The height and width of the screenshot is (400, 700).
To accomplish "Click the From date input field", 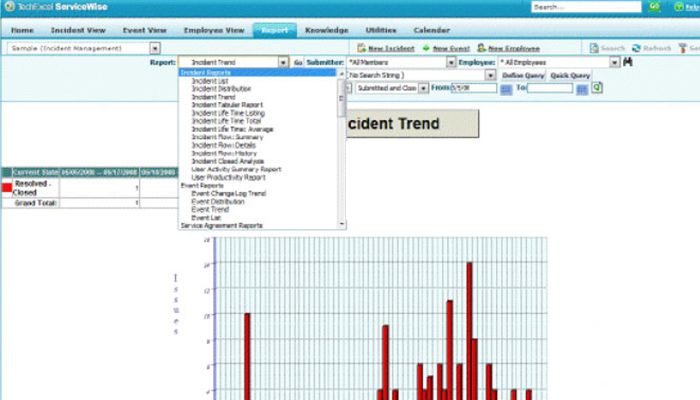I will coord(474,88).
